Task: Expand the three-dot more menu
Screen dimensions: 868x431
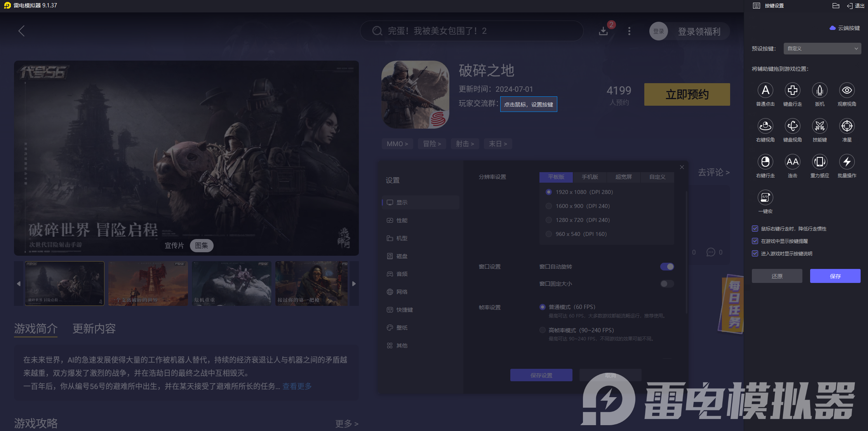Action: pos(629,31)
